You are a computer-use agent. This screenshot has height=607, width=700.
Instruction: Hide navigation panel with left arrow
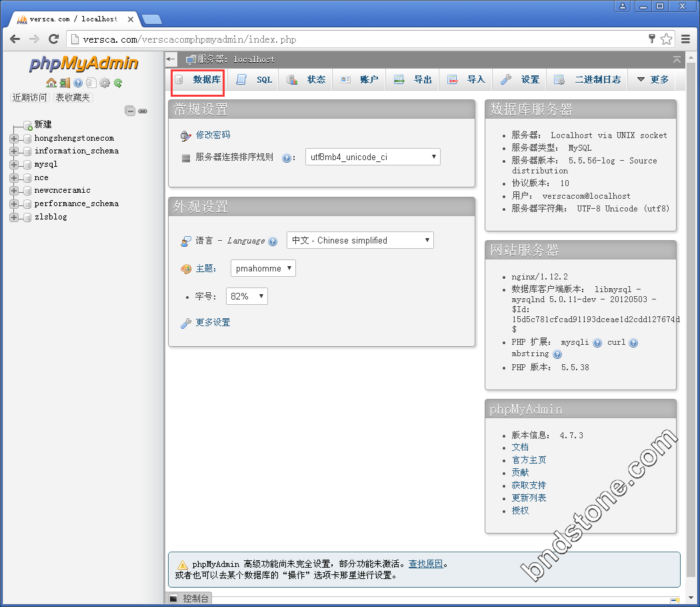tap(171, 59)
